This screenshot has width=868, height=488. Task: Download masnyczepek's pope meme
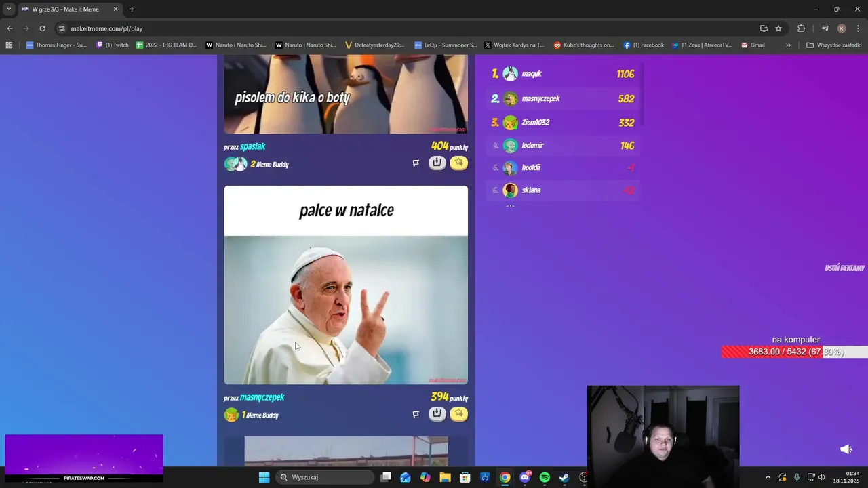coord(437,413)
